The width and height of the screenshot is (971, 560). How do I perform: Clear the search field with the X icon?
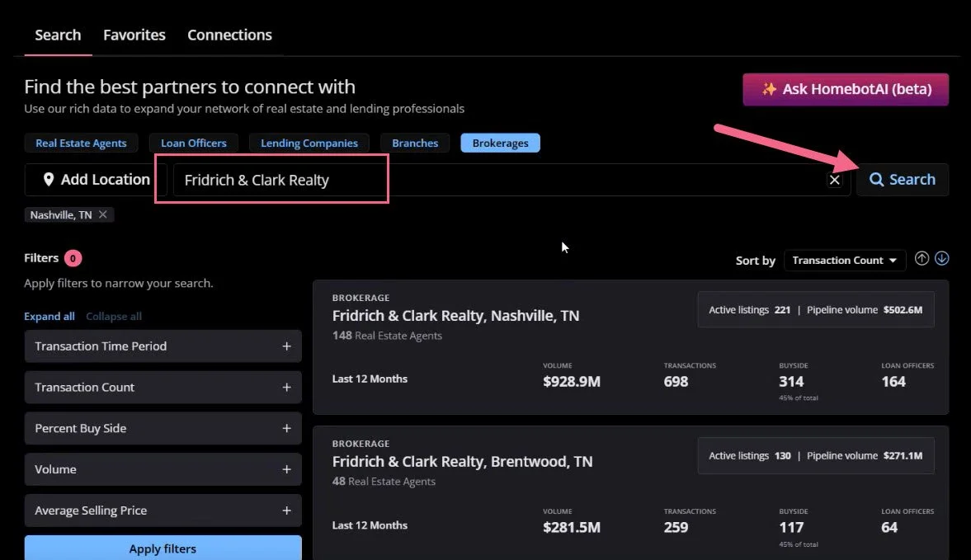coord(834,180)
